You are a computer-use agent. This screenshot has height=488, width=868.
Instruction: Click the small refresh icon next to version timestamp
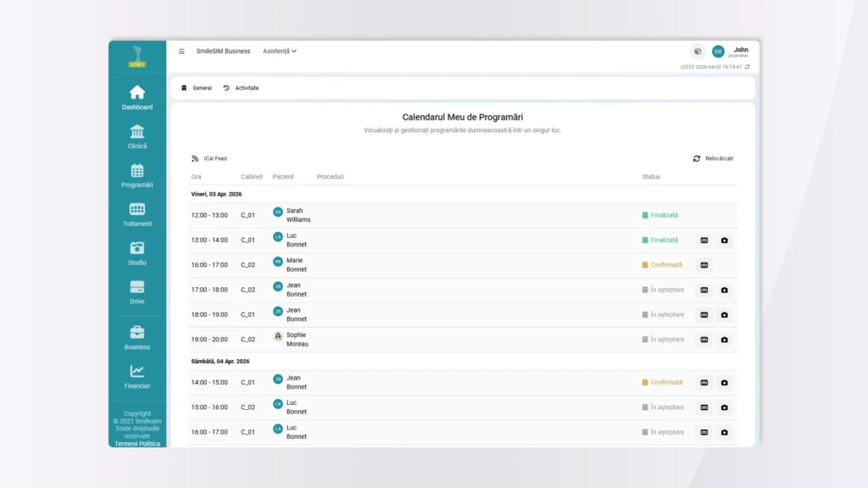pos(747,67)
